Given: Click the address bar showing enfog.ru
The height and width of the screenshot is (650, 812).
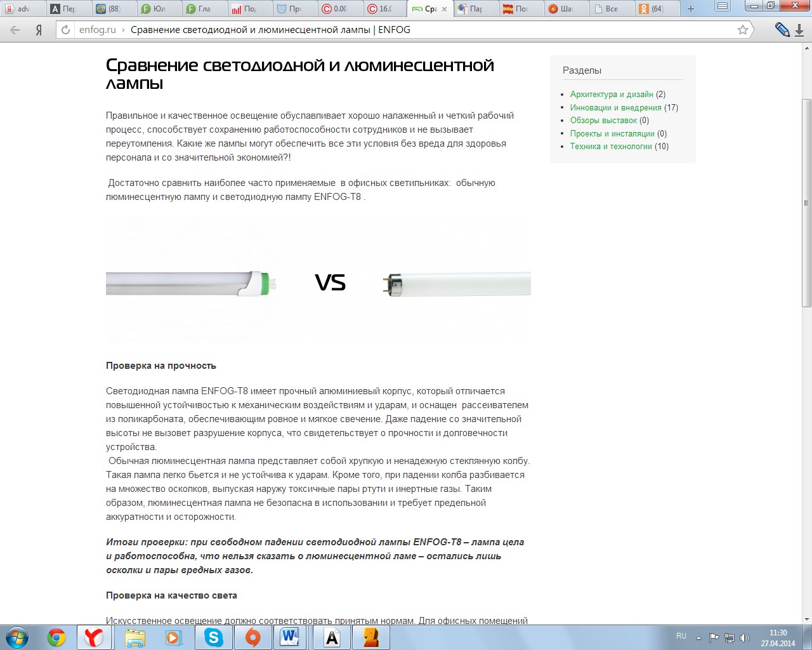Looking at the screenshot, I should point(406,30).
